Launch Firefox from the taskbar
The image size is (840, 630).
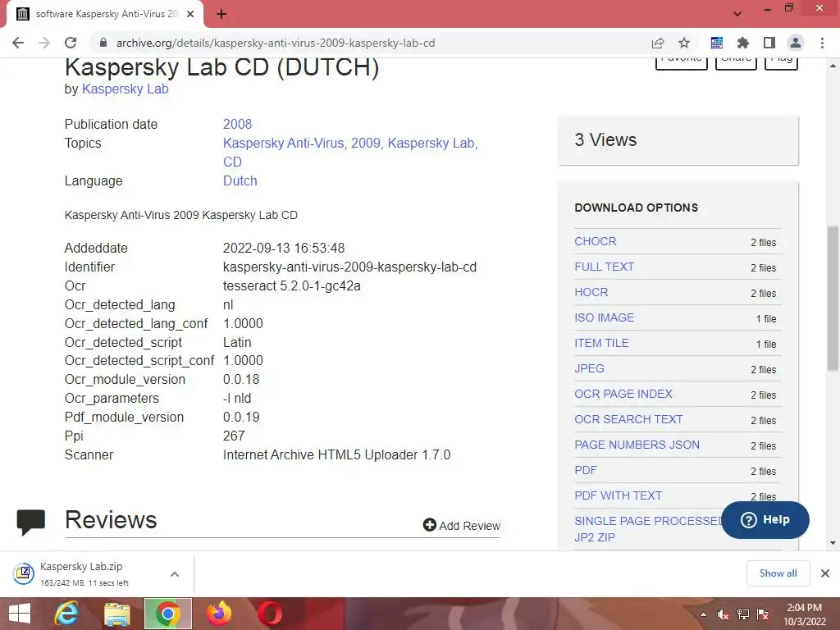click(x=219, y=614)
